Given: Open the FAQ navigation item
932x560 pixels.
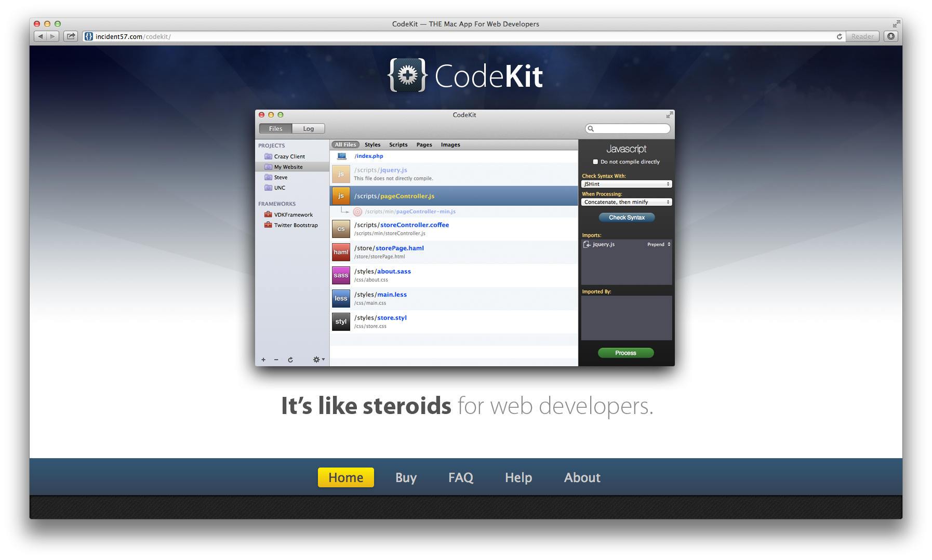Looking at the screenshot, I should point(461,477).
